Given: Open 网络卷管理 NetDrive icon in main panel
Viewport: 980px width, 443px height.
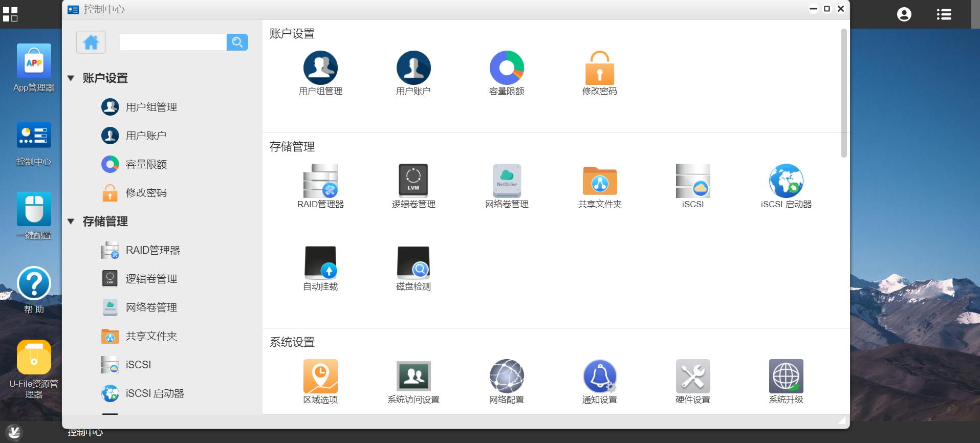Looking at the screenshot, I should (x=507, y=181).
